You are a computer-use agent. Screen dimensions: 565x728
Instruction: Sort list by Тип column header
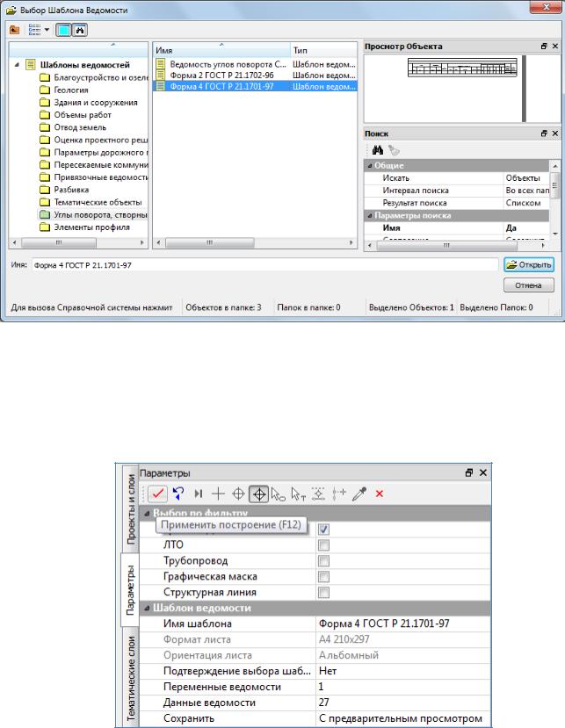(x=323, y=50)
